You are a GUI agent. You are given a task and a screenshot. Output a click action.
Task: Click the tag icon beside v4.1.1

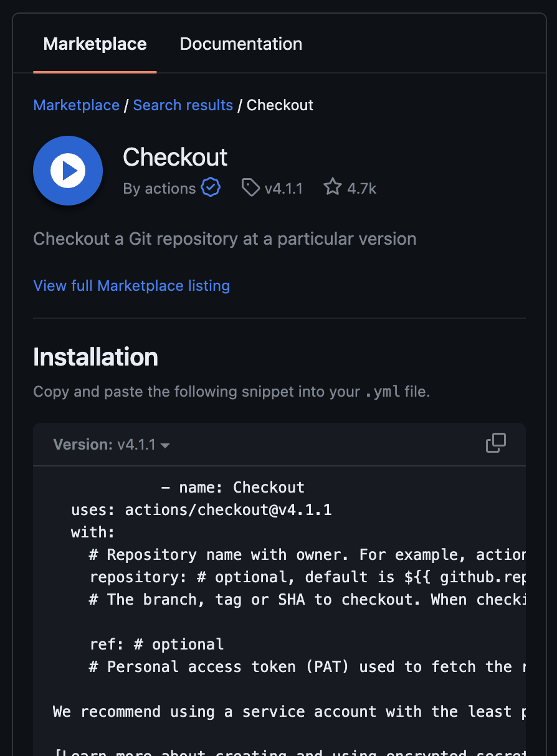(250, 188)
